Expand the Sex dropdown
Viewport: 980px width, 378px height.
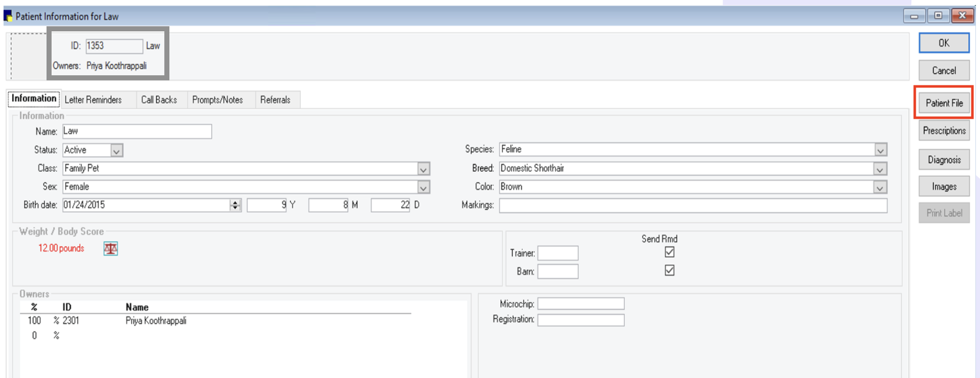423,187
